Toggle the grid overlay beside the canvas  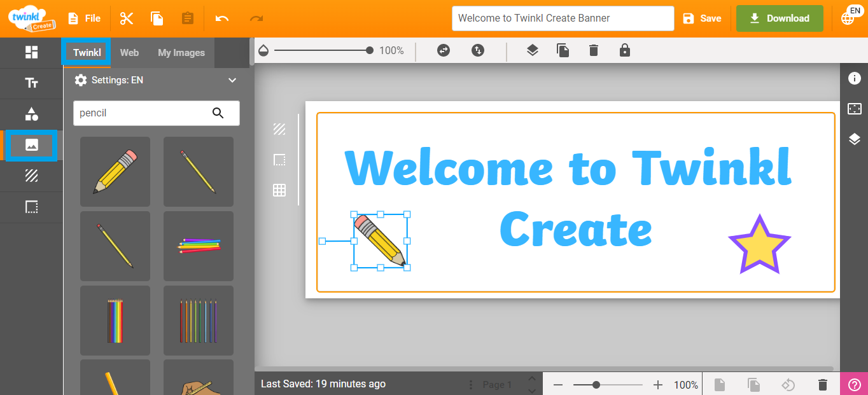click(x=279, y=190)
